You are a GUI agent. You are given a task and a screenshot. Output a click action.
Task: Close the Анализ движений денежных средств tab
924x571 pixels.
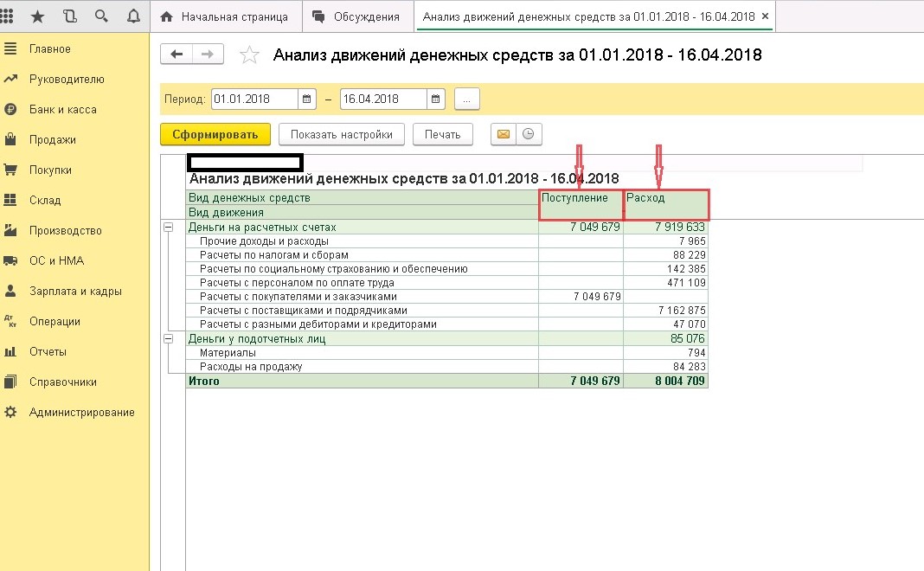(765, 16)
